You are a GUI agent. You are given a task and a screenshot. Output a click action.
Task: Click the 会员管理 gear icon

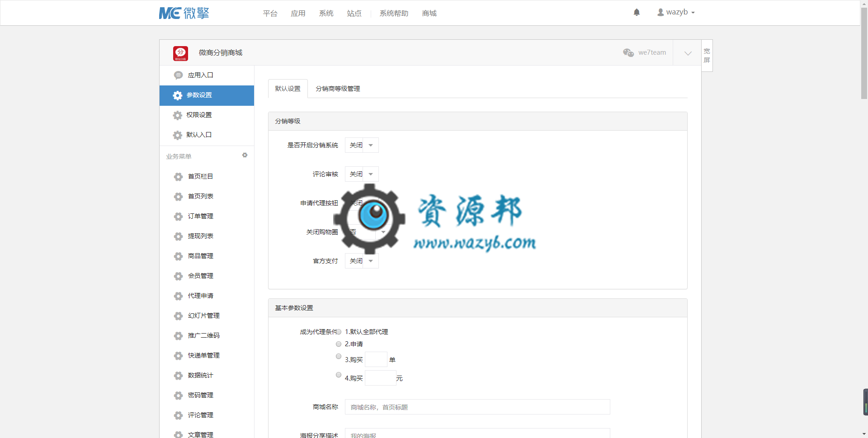pyautogui.click(x=178, y=276)
